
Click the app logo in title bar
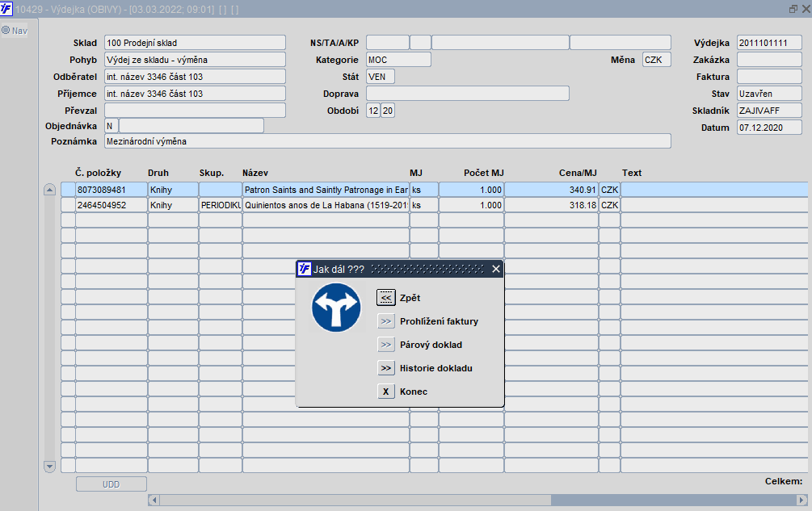[7, 8]
